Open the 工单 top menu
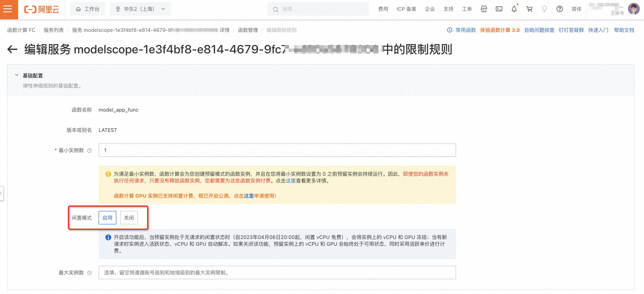 click(467, 9)
